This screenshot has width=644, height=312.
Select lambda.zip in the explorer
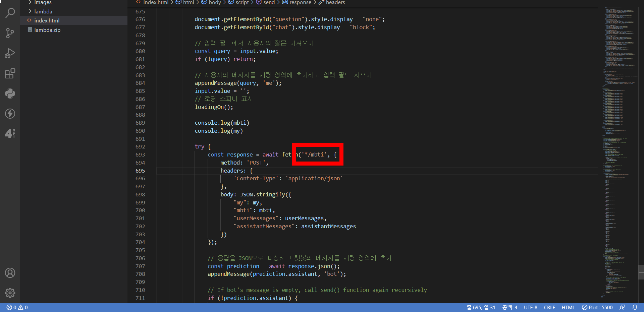[x=74, y=30]
